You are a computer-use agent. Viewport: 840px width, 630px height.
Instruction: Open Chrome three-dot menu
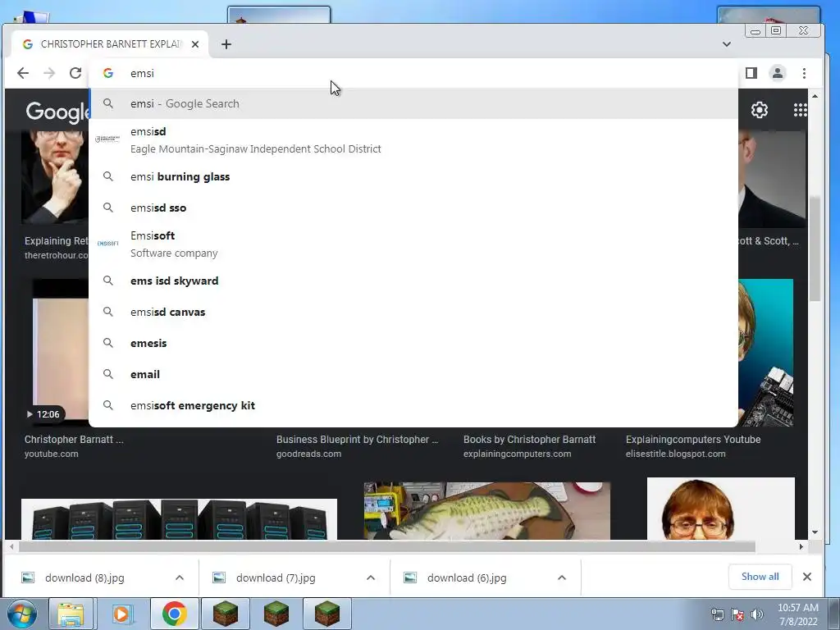(804, 73)
